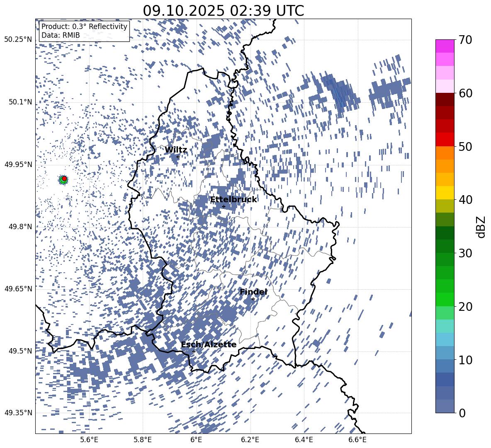
Task: Click the 49.95°N latitude label
Action: (19, 164)
